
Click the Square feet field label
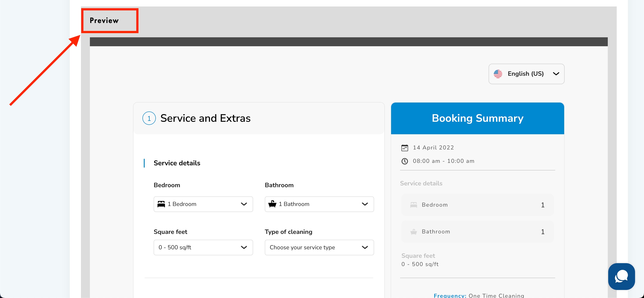(170, 232)
